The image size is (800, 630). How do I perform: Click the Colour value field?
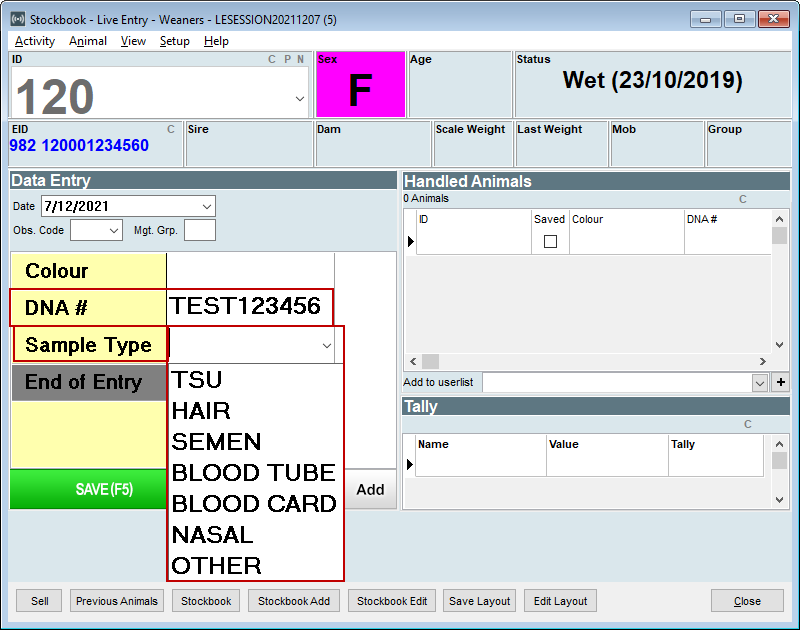250,271
